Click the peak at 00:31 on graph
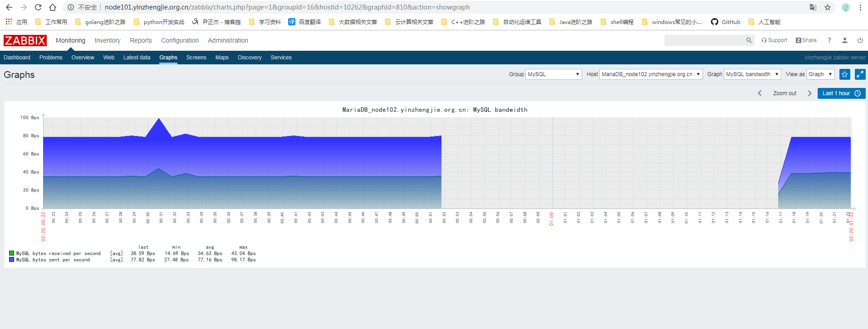The height and width of the screenshot is (329, 868). click(159, 119)
